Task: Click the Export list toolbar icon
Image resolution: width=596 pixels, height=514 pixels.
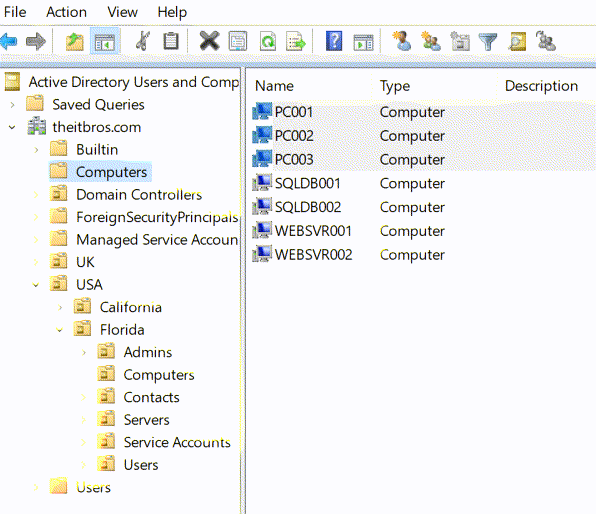Action: (x=296, y=41)
